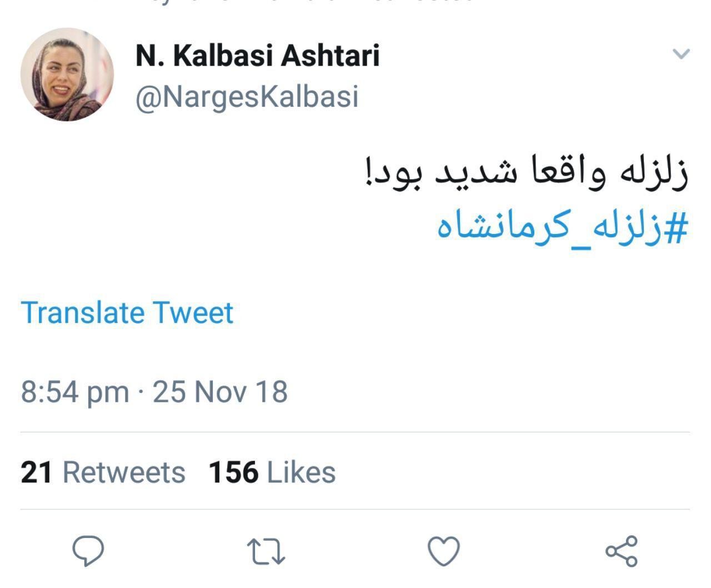
Task: Click the 25 Nov 18 date
Action: (220, 391)
